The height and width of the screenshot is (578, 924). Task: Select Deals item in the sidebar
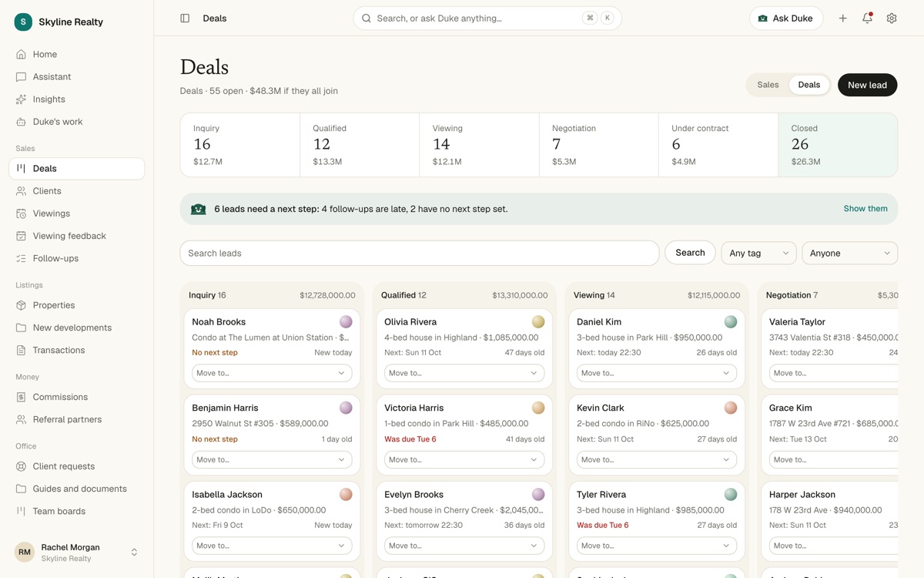tap(76, 169)
